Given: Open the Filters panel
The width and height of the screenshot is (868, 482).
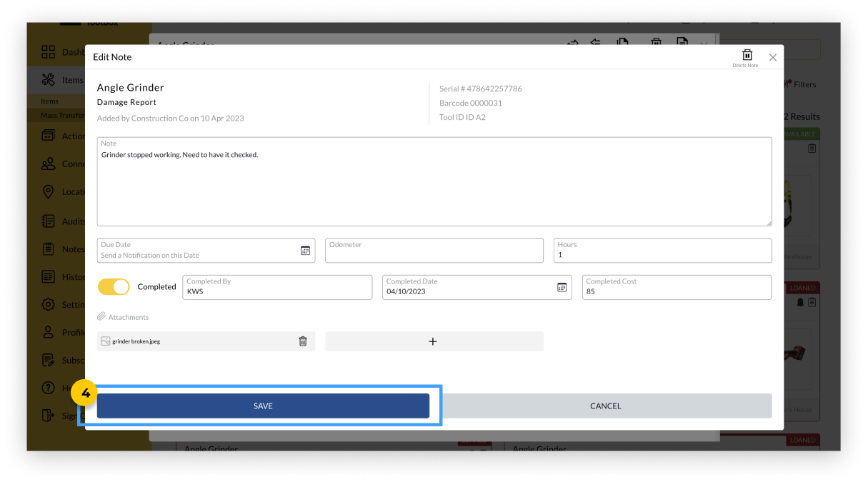Looking at the screenshot, I should 801,84.
